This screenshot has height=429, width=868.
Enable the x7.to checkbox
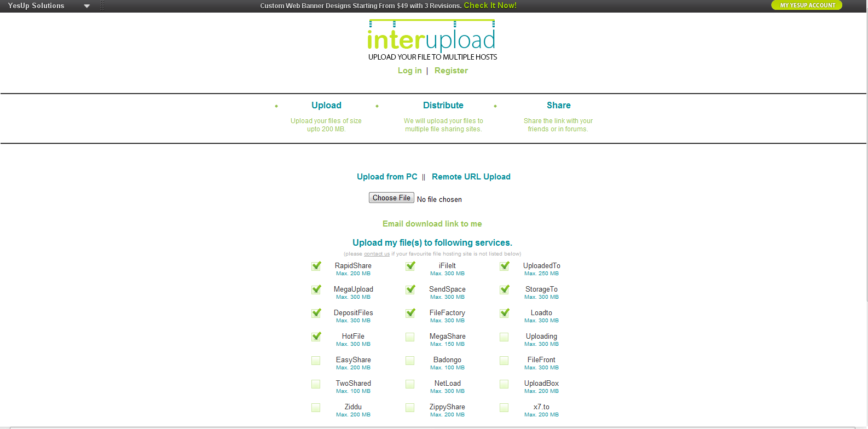coord(504,408)
